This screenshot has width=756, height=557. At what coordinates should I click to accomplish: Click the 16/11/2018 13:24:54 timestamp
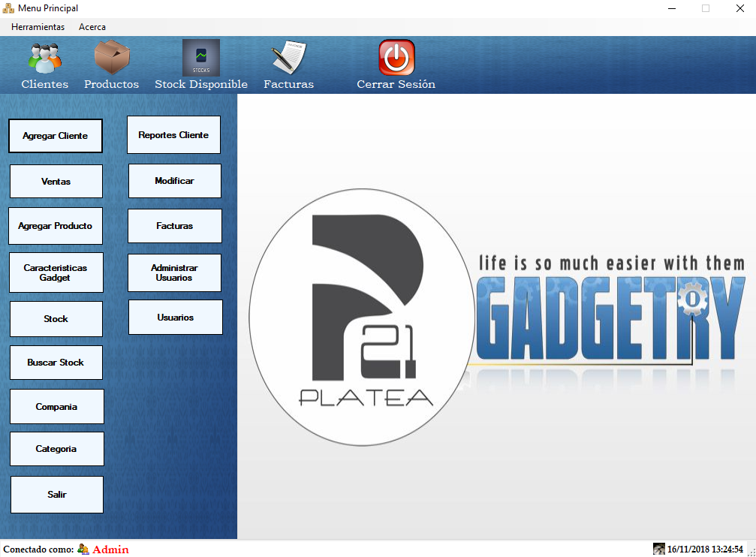[705, 549]
